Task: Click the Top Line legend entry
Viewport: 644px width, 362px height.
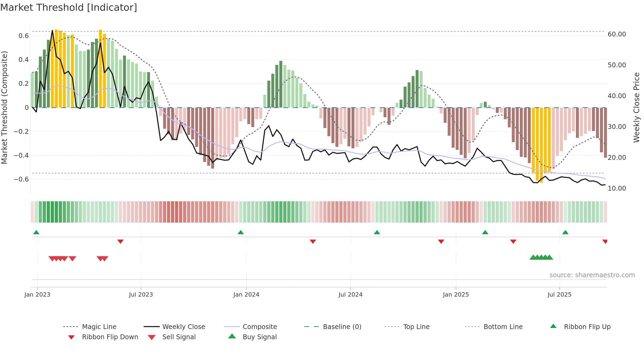Action: tap(407, 327)
